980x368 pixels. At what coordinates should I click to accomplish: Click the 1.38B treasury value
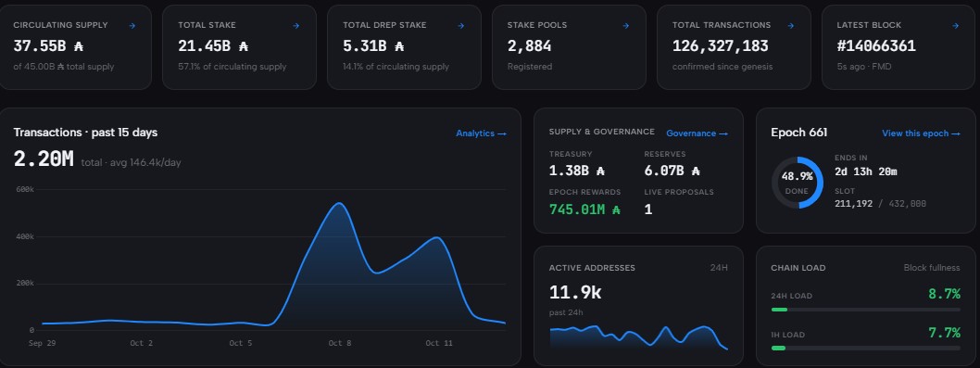[x=577, y=171]
